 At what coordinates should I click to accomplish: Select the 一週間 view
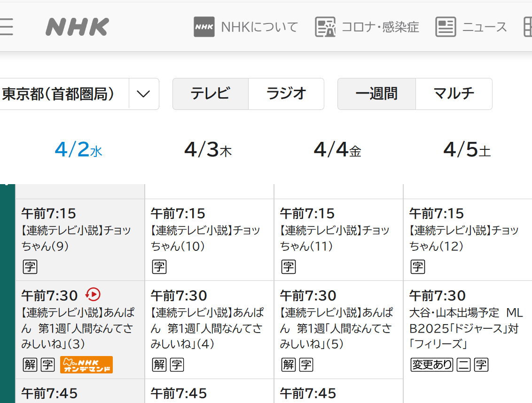376,94
